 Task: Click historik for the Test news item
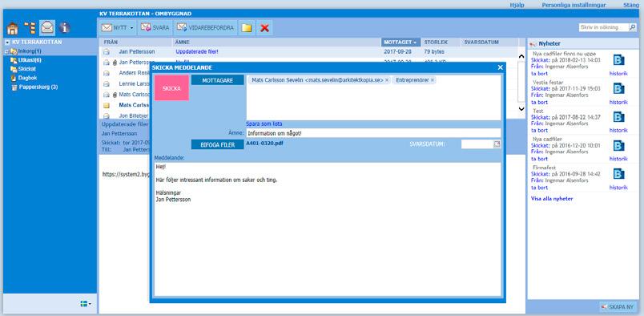pos(618,131)
